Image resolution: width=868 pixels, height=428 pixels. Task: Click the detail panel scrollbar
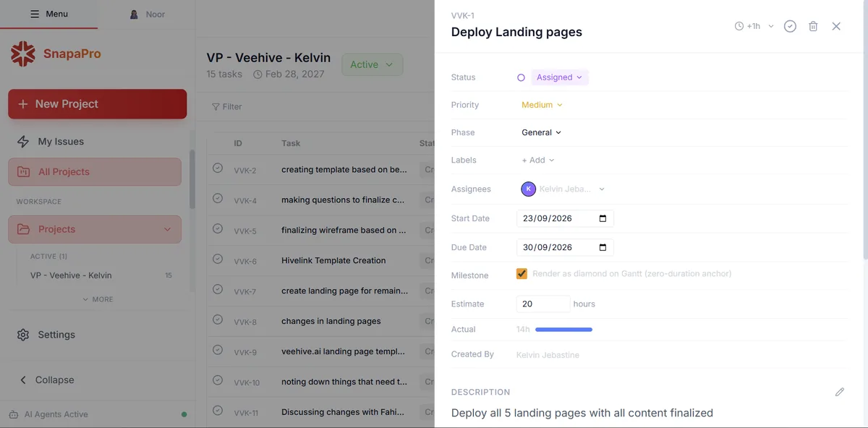pyautogui.click(x=865, y=130)
